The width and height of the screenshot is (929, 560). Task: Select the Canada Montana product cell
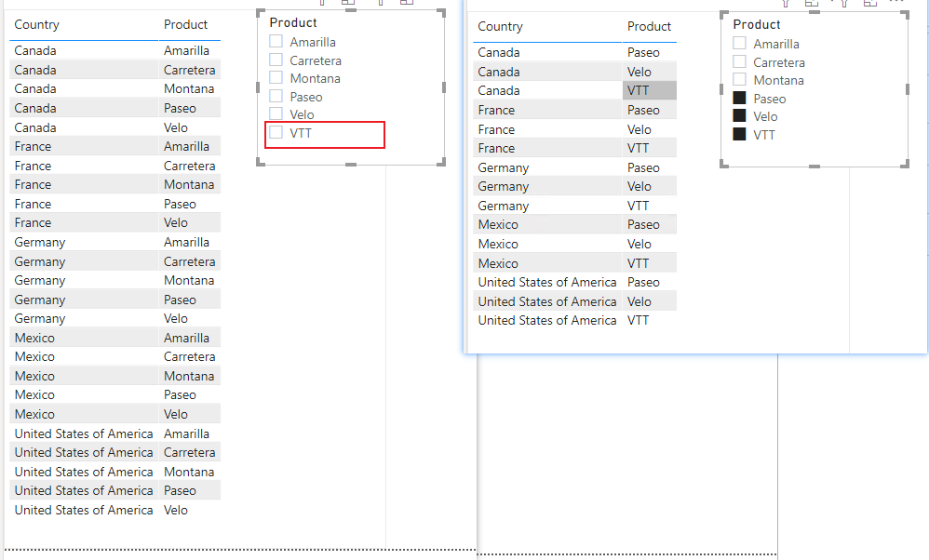coord(190,88)
